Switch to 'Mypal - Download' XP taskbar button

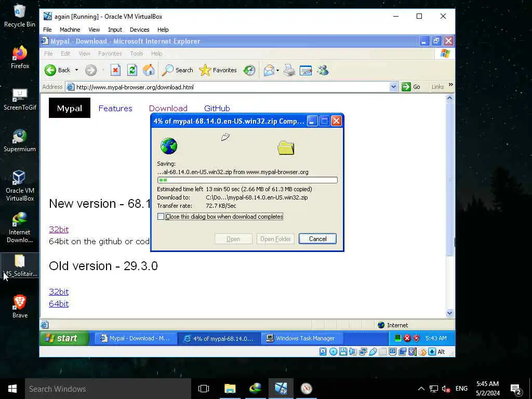(136, 338)
